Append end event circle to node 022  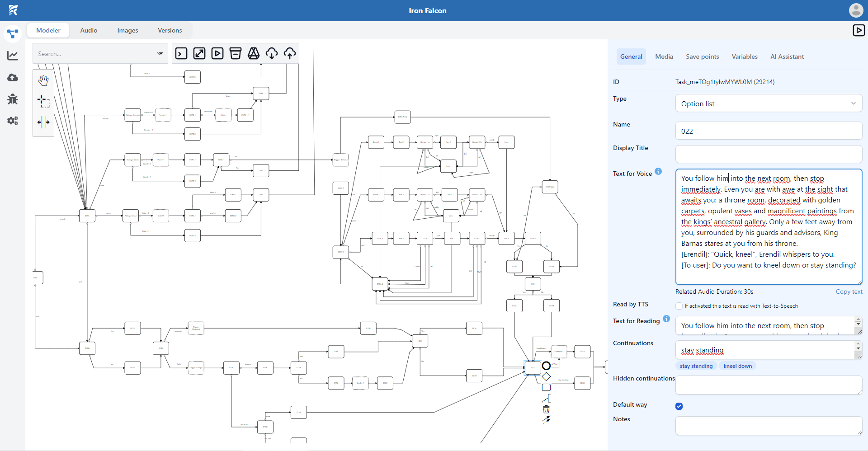pos(546,366)
